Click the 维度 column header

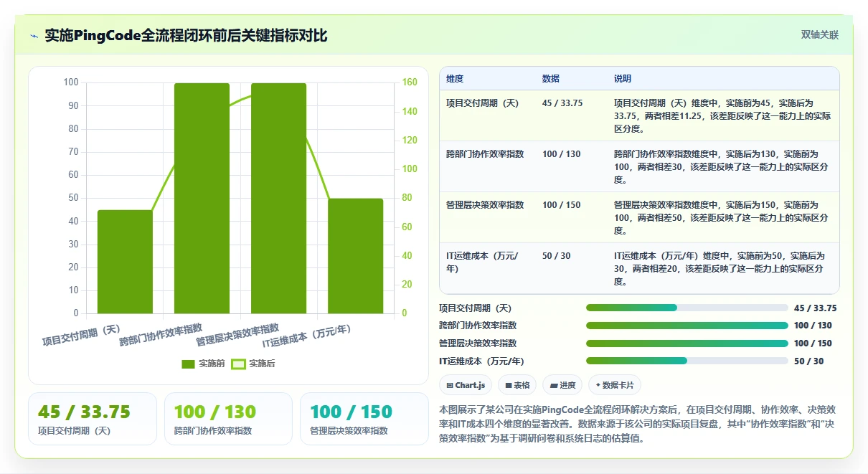[x=455, y=79]
